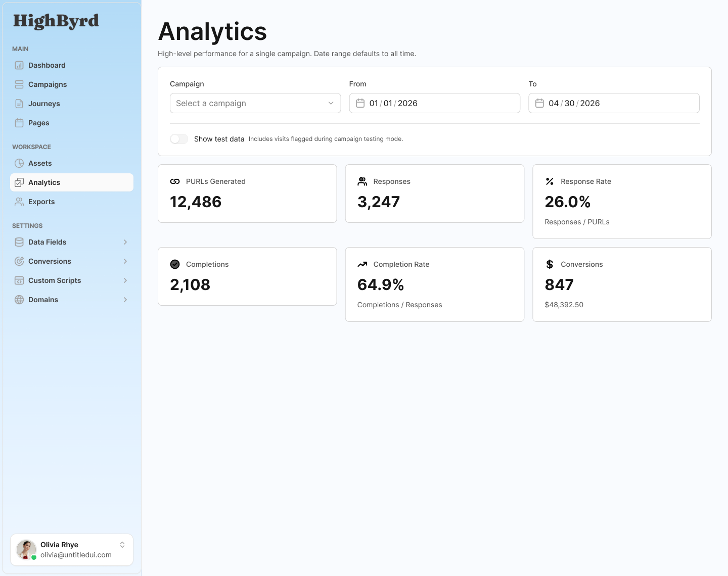Click the Journeys document icon
The image size is (728, 576).
coord(19,104)
